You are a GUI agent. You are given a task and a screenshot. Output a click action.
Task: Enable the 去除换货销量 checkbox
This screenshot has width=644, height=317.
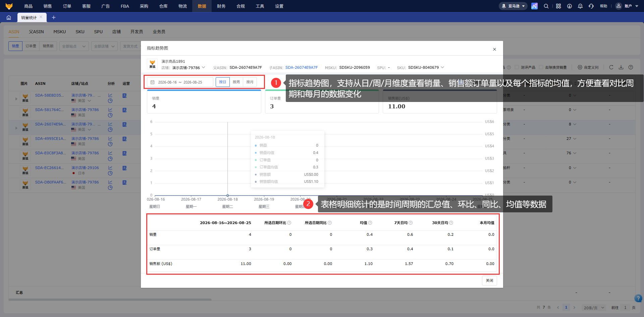pos(541,67)
